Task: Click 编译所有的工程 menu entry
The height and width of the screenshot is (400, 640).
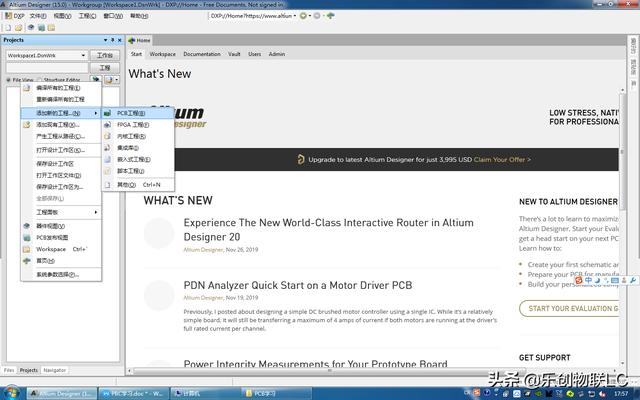Action: (61, 88)
